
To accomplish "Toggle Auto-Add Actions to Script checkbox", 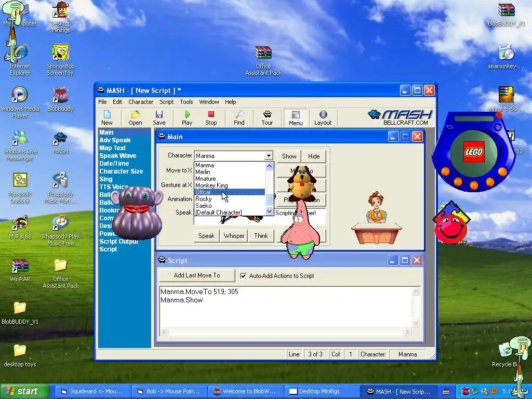I will [243, 276].
